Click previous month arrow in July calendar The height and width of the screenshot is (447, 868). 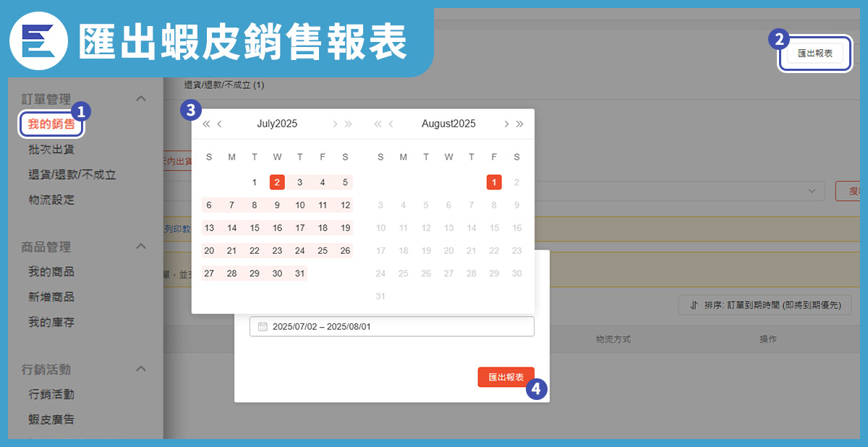[x=220, y=124]
